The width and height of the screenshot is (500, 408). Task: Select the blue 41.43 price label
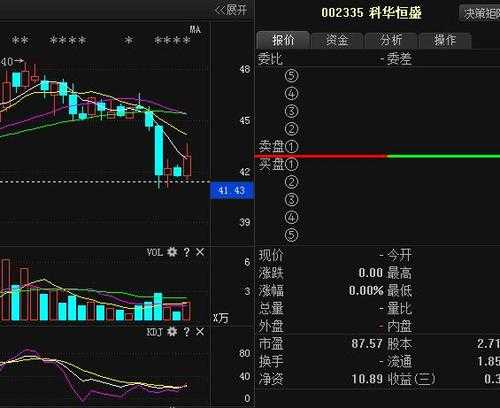coord(232,191)
